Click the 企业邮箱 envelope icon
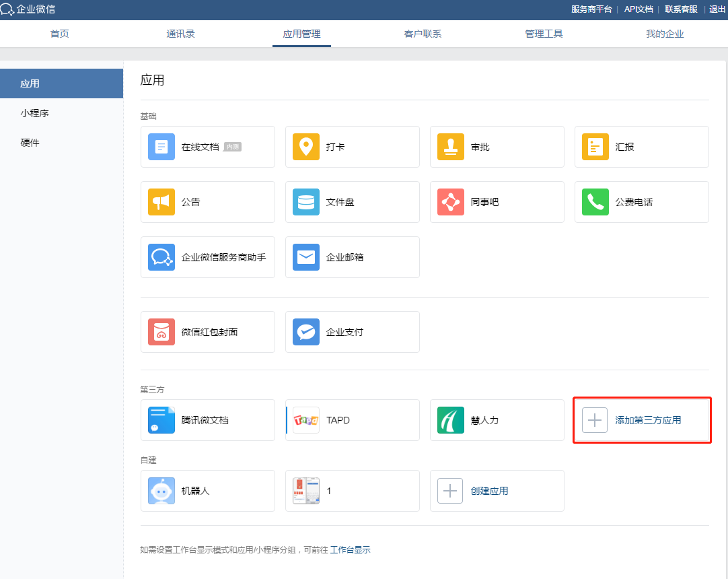This screenshot has height=579, width=728. [x=306, y=257]
